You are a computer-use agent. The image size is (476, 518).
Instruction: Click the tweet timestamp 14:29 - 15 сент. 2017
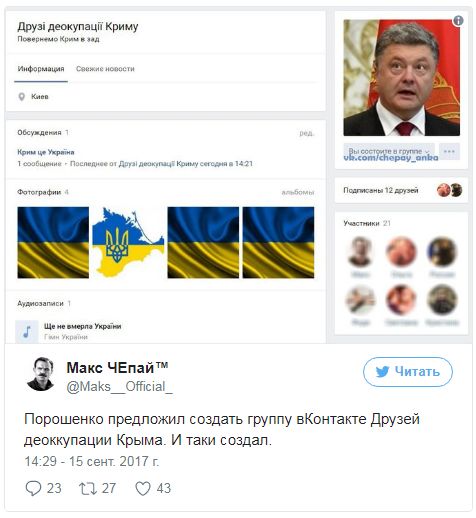tap(92, 462)
